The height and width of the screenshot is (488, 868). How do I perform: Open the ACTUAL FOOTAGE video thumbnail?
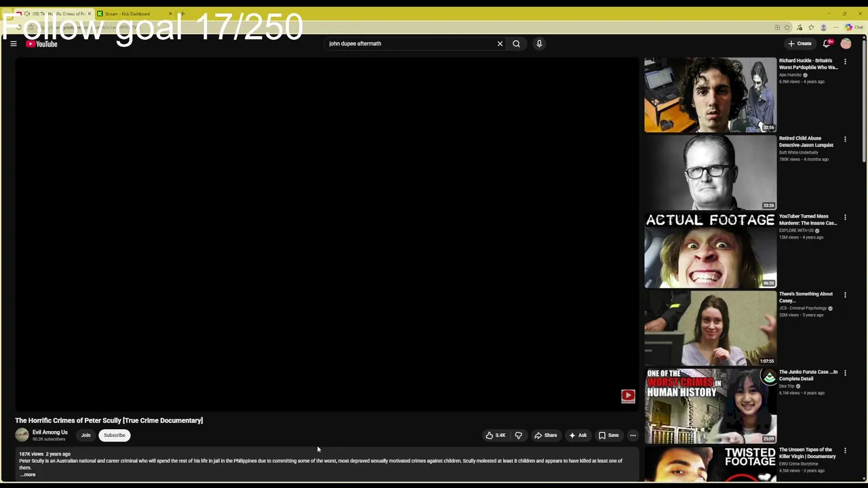click(710, 251)
